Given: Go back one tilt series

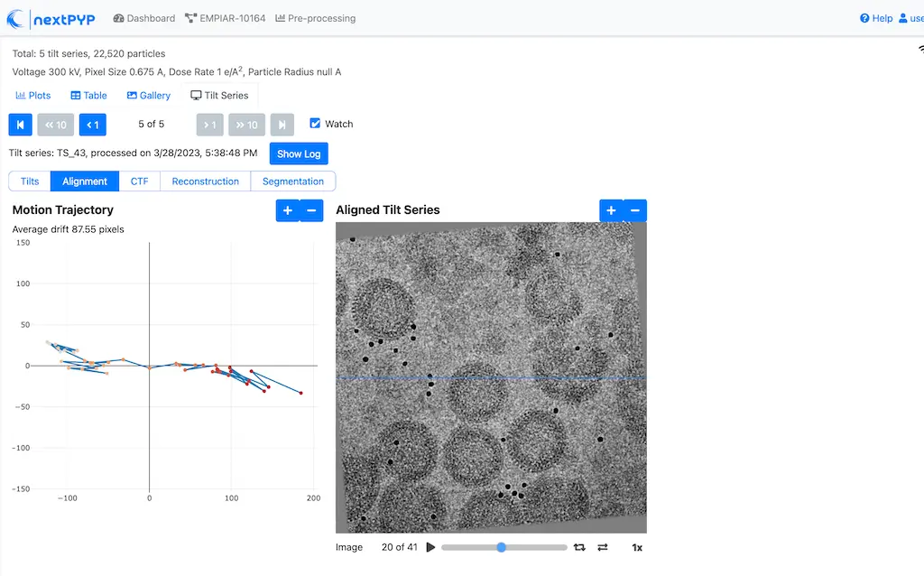Looking at the screenshot, I should click(x=92, y=125).
